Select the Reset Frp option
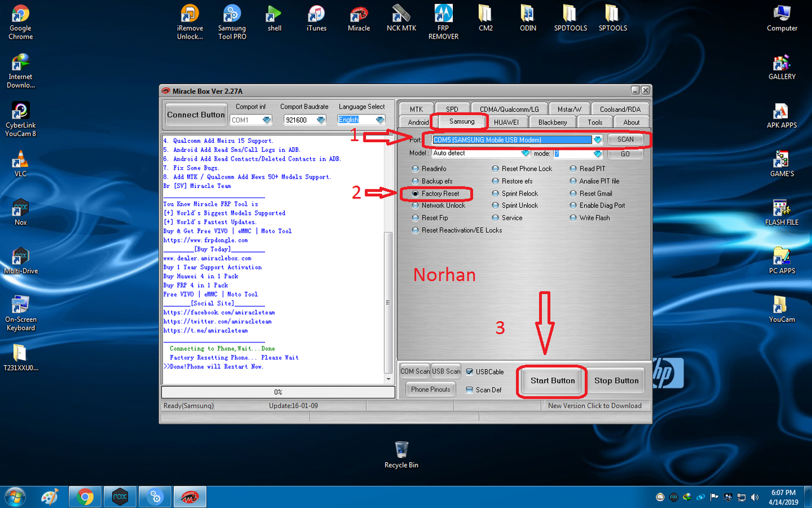The width and height of the screenshot is (812, 508). [430, 218]
